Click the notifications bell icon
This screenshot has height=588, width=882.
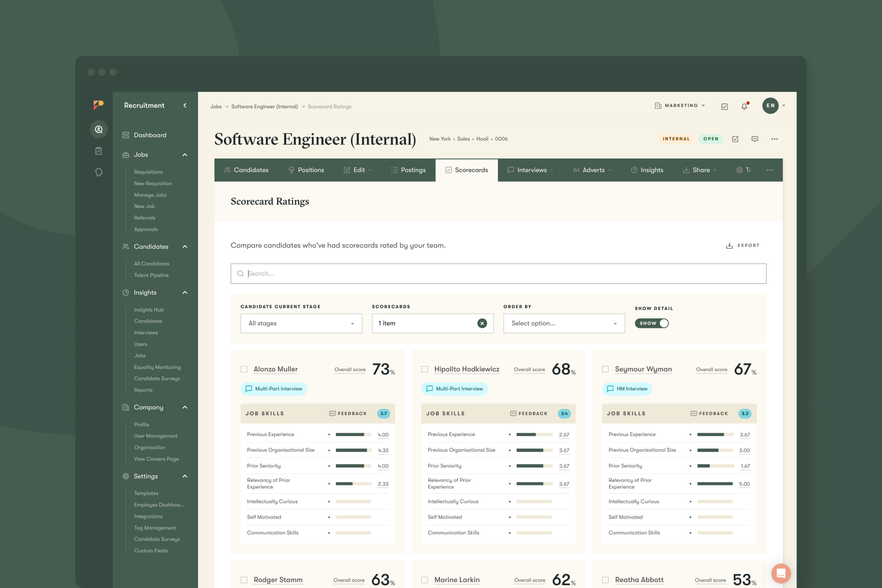coord(744,106)
